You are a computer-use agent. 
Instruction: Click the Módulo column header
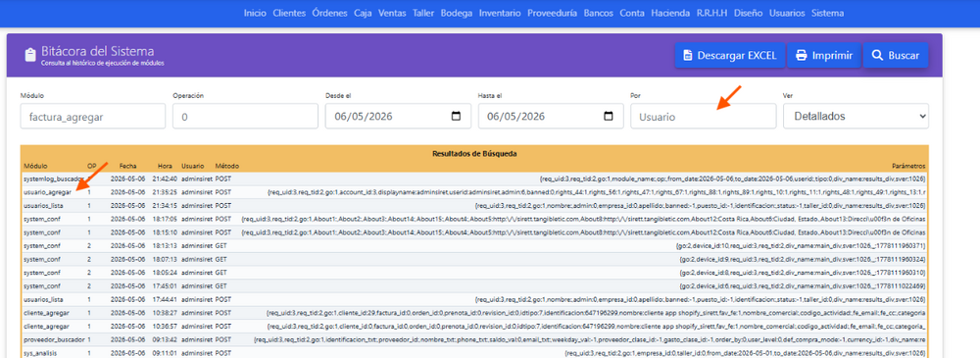click(35, 166)
